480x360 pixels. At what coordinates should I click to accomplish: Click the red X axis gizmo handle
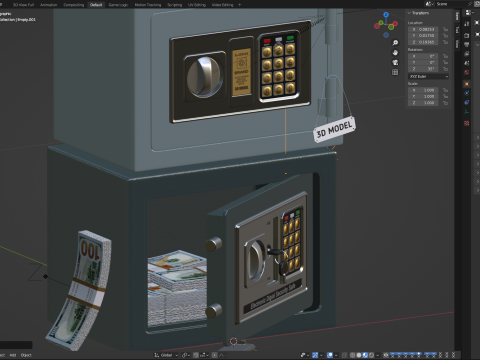pos(395,23)
